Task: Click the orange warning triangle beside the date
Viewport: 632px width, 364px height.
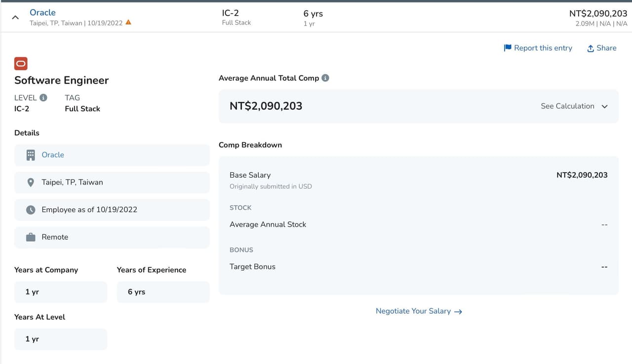Action: (x=128, y=22)
